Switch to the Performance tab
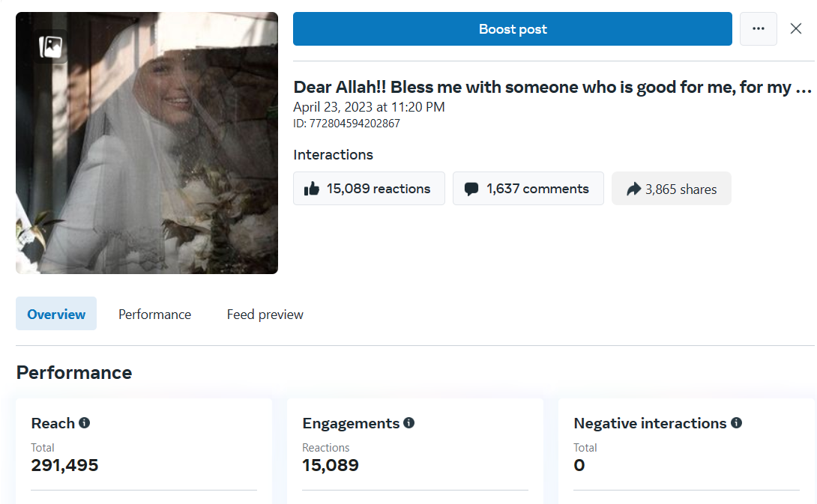Screen dimensions: 817x504 (x=154, y=315)
